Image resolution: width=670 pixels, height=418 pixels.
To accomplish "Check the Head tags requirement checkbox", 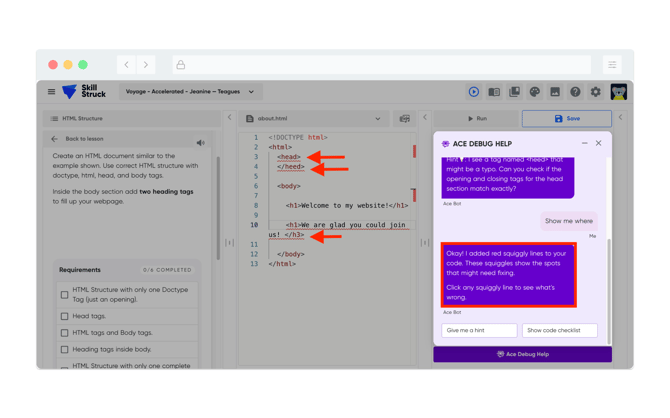I will point(65,316).
